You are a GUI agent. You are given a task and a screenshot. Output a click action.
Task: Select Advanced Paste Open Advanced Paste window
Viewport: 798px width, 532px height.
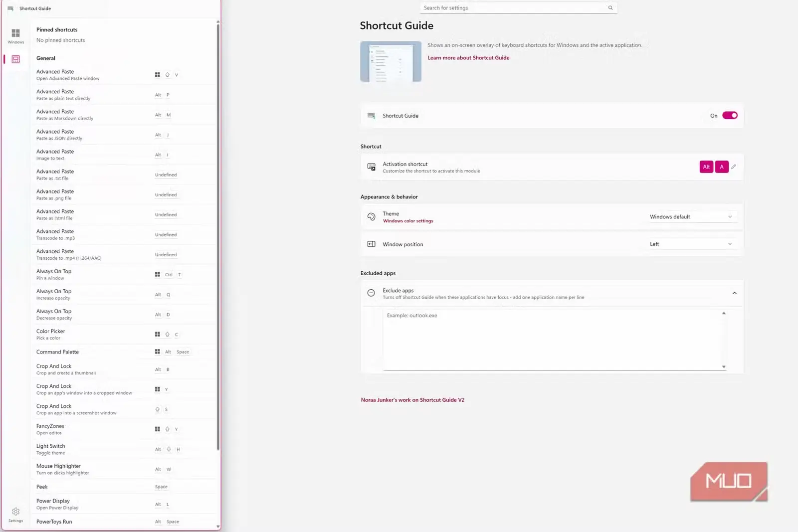[x=123, y=75]
